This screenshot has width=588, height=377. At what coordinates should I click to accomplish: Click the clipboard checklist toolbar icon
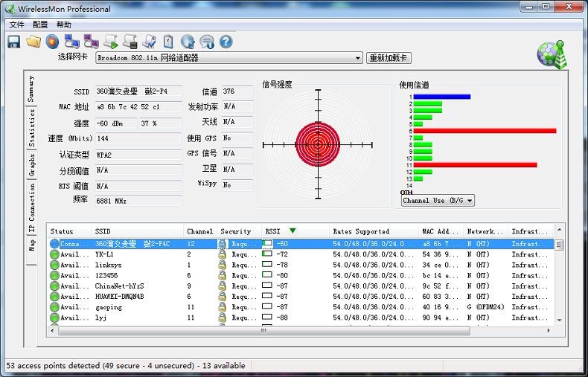click(x=168, y=42)
